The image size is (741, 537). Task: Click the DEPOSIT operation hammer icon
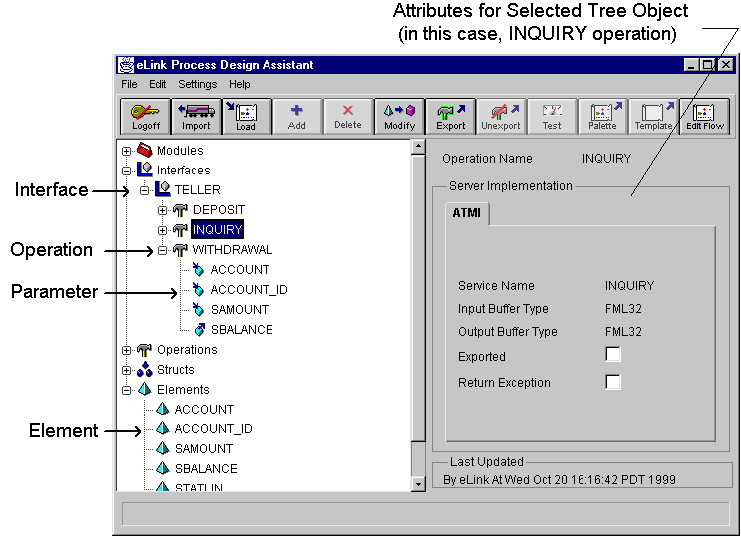[x=180, y=209]
